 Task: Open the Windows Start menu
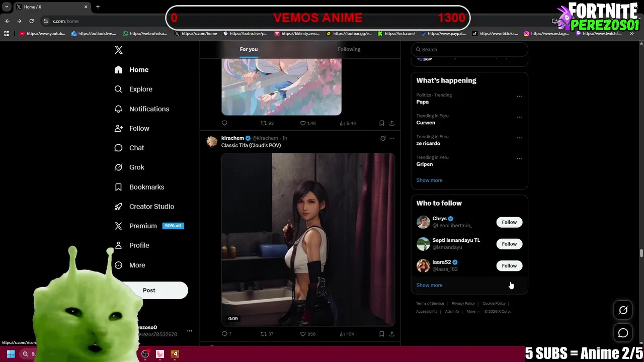click(11, 354)
